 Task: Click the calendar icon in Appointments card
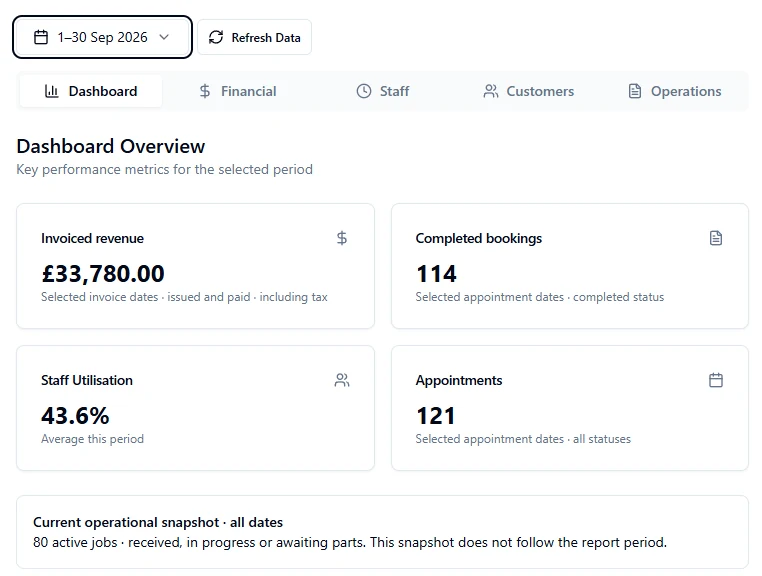coord(716,380)
